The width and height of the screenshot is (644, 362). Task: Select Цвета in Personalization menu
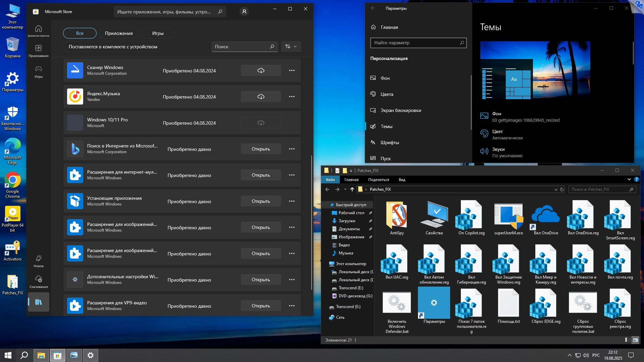point(387,94)
